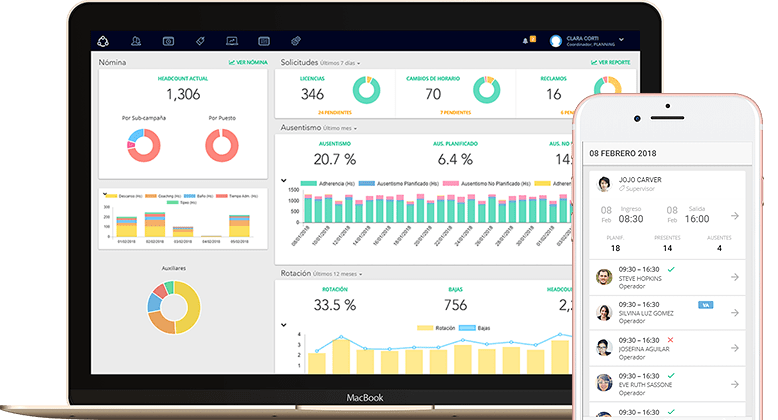This screenshot has height=420, width=778.
Task: Toggle the Bajas legend series
Action: click(x=475, y=328)
